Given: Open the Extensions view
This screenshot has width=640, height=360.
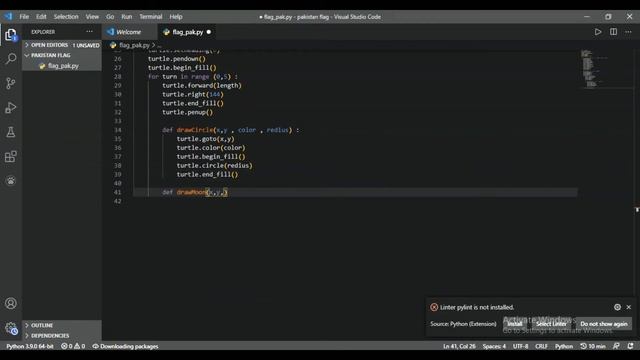Looking at the screenshot, I should pos(11,157).
